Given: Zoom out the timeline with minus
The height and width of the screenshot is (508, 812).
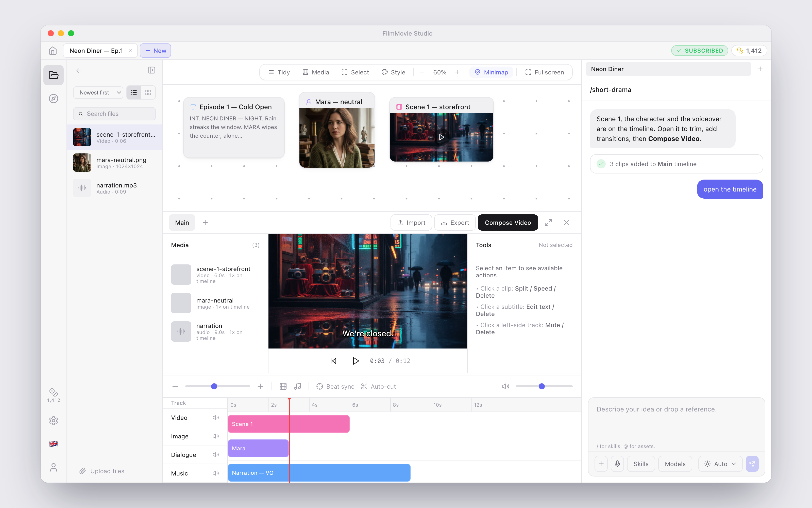Looking at the screenshot, I should (x=175, y=386).
